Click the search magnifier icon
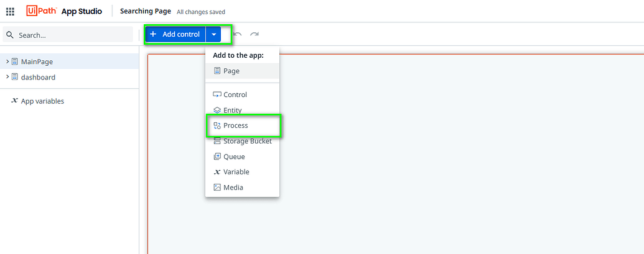The image size is (644, 254). (x=10, y=35)
